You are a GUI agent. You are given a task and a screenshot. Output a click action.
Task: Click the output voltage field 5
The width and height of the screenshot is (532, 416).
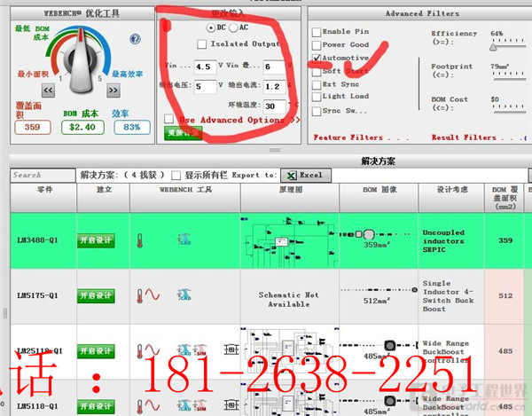(205, 87)
